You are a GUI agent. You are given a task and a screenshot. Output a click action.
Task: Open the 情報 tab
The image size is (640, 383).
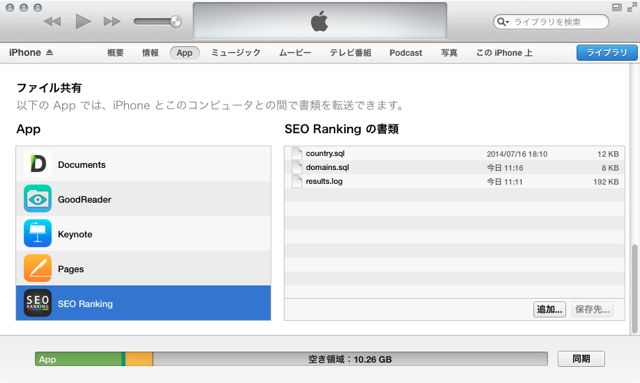(150, 53)
